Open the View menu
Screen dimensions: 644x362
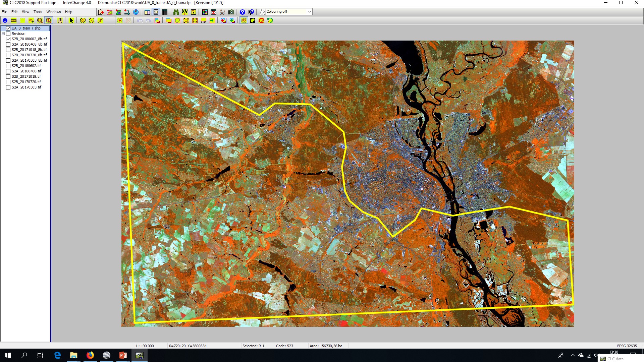tap(25, 12)
